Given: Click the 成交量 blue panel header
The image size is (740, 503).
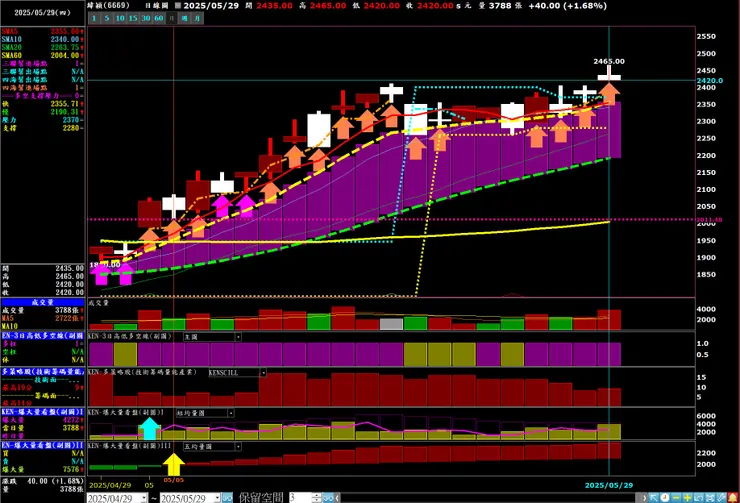Looking at the screenshot, I should tap(42, 302).
